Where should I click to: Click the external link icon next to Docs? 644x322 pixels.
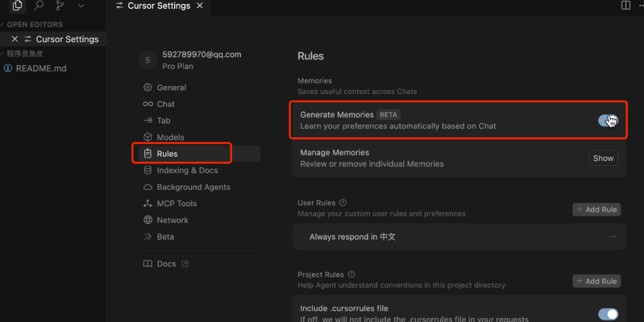pyautogui.click(x=185, y=264)
